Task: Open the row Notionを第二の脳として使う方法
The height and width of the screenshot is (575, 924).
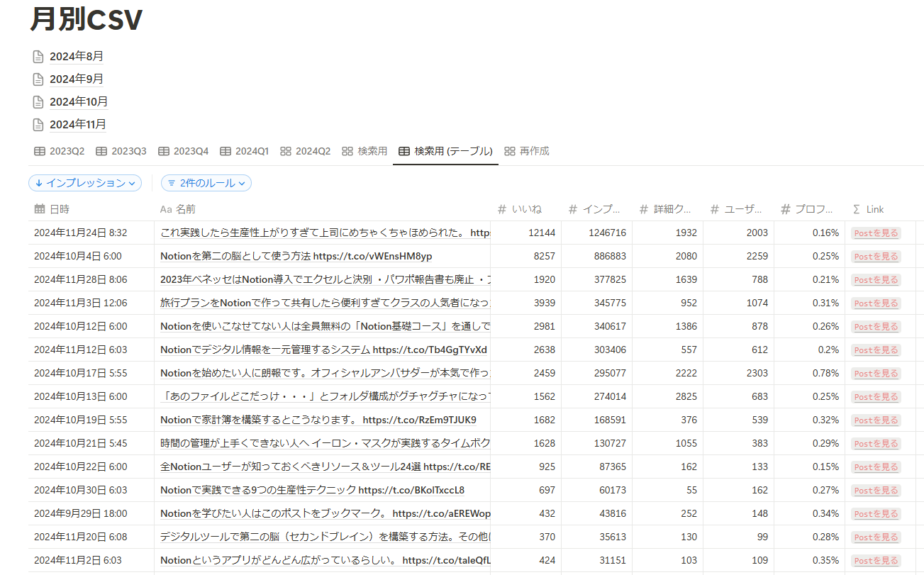Action: pyautogui.click(x=296, y=256)
